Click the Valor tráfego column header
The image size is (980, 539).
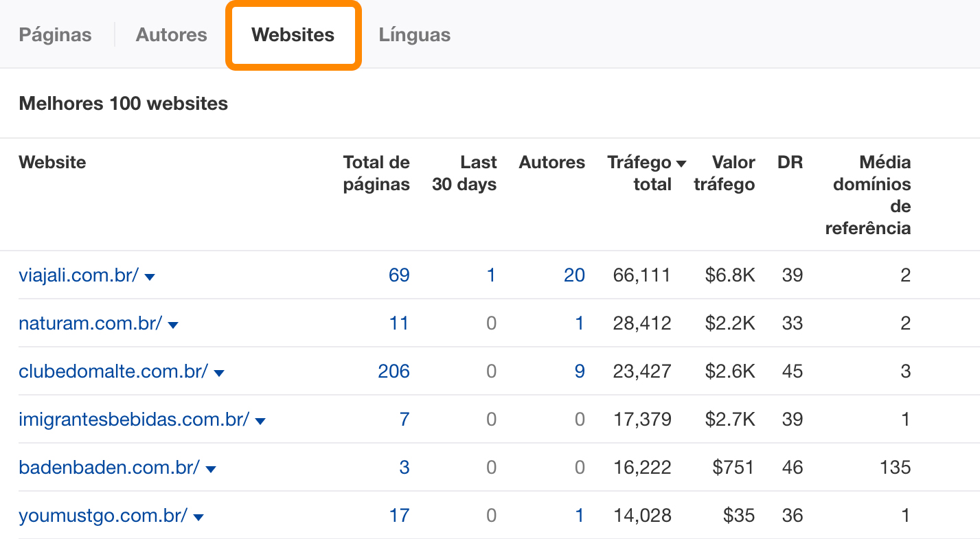[725, 173]
